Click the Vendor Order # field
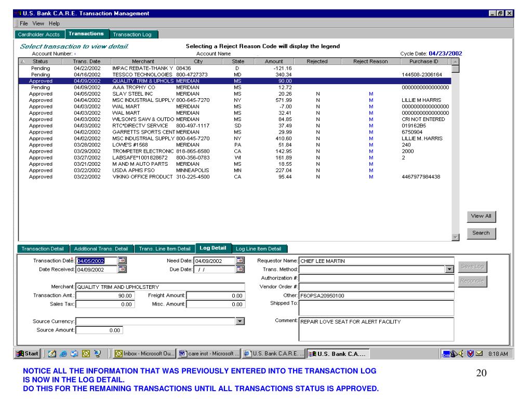This screenshot has width=532, height=399. [x=376, y=287]
